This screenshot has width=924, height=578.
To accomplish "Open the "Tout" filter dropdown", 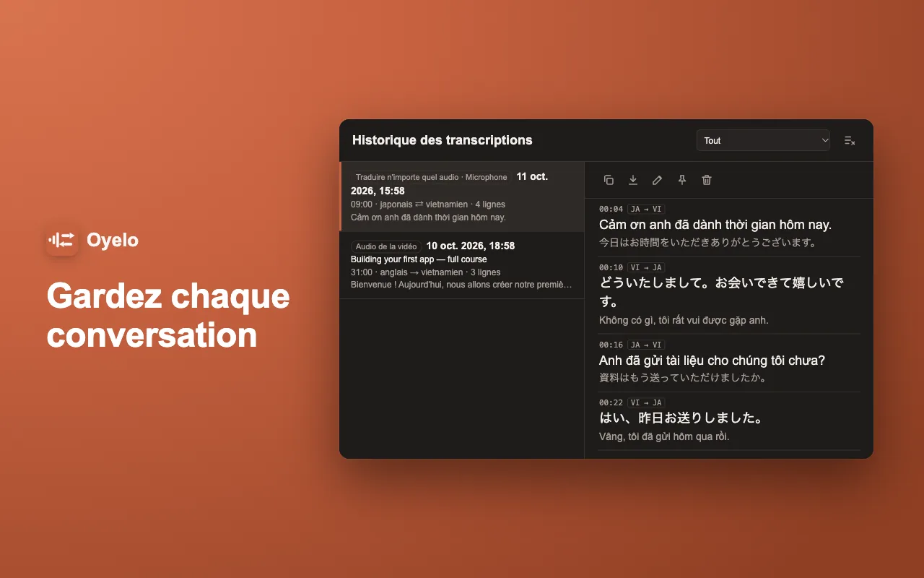I will [x=763, y=141].
